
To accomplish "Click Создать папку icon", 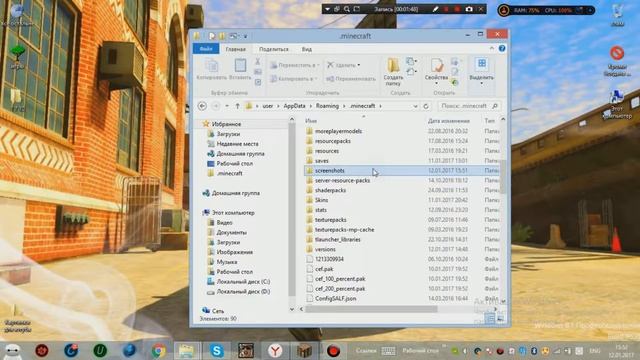I will point(393,72).
